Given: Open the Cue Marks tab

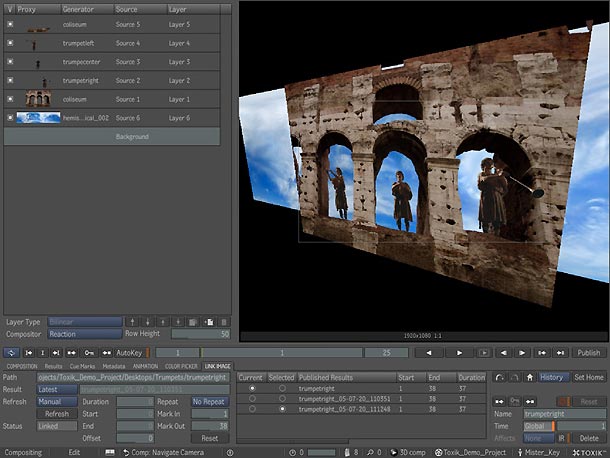Looking at the screenshot, I should 82,367.
